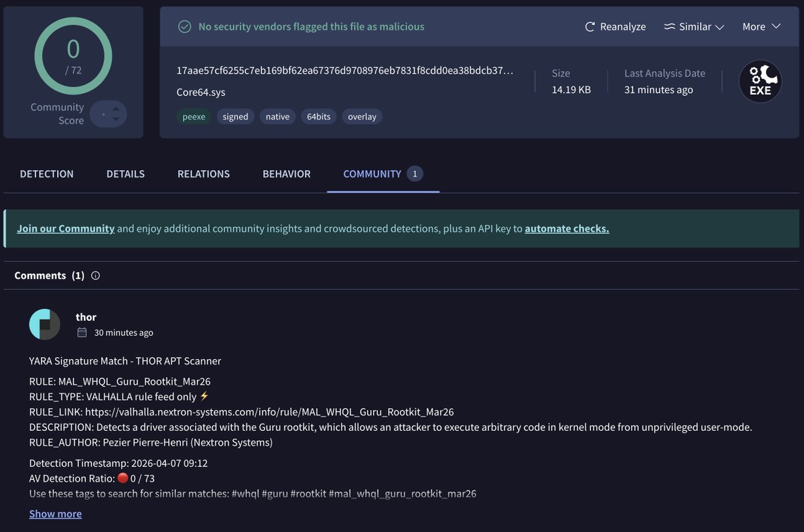Click the 14.19 KB size value
This screenshot has height=532, width=804.
click(x=572, y=90)
